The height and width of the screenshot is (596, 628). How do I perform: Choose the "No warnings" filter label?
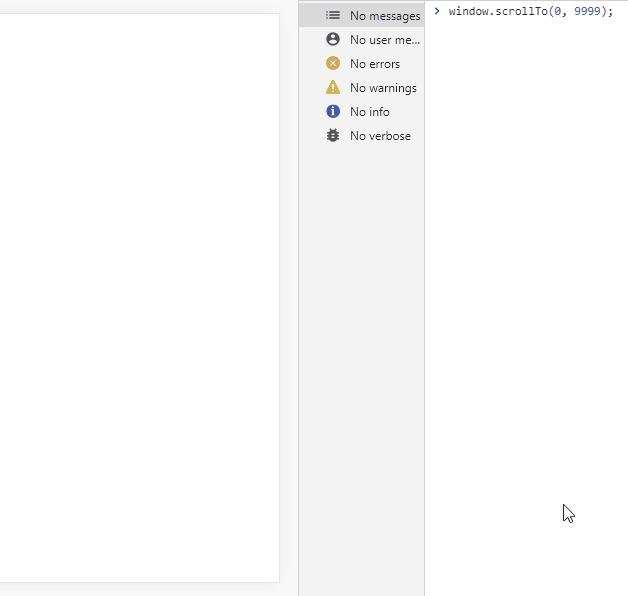[x=383, y=88]
